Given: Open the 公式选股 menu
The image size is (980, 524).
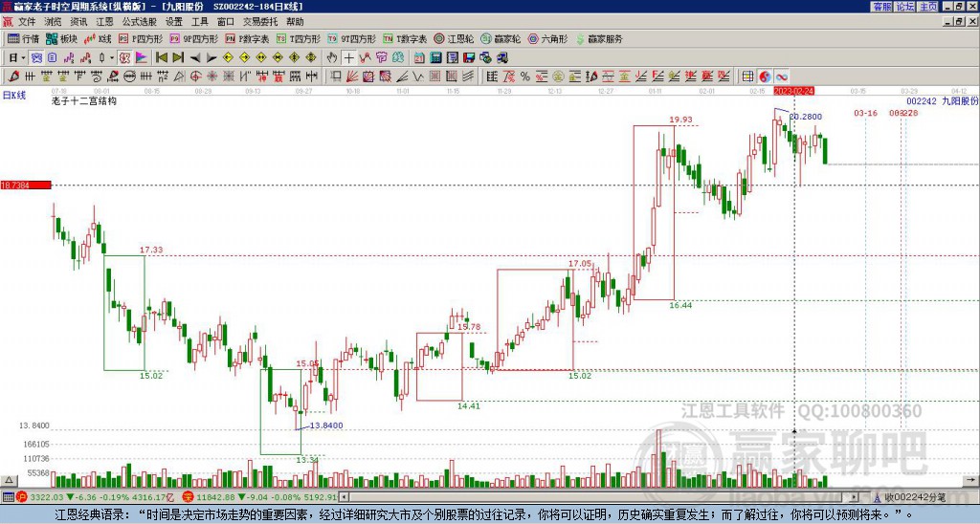Looking at the screenshot, I should point(140,22).
